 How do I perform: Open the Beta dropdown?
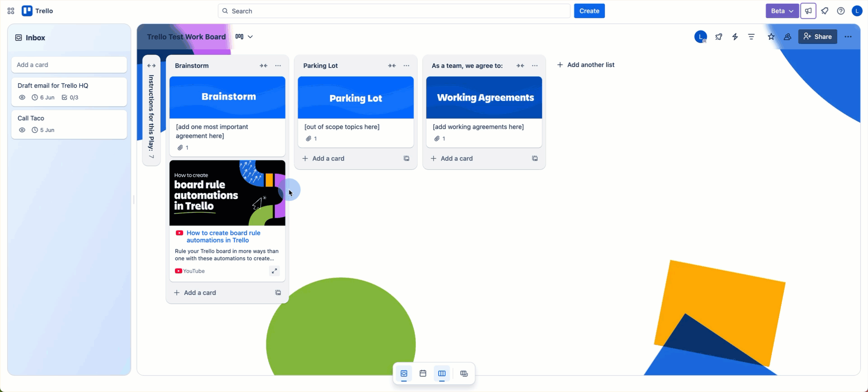pos(782,11)
